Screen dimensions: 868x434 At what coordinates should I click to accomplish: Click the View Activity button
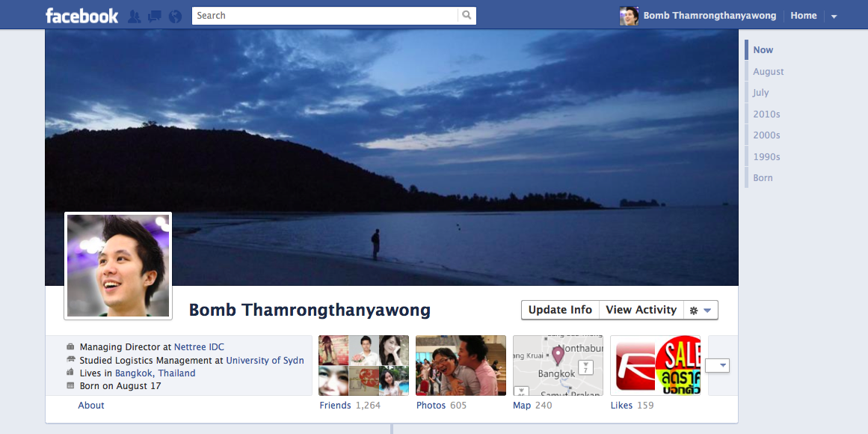pyautogui.click(x=641, y=310)
